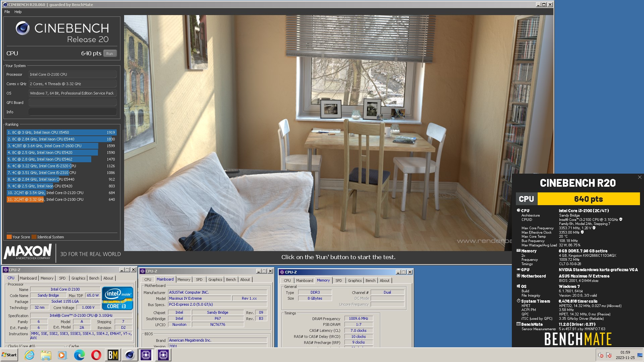Screen dimensions: 644x362
Task: Click Core Voltage value 1.008 V
Action: 88,307
